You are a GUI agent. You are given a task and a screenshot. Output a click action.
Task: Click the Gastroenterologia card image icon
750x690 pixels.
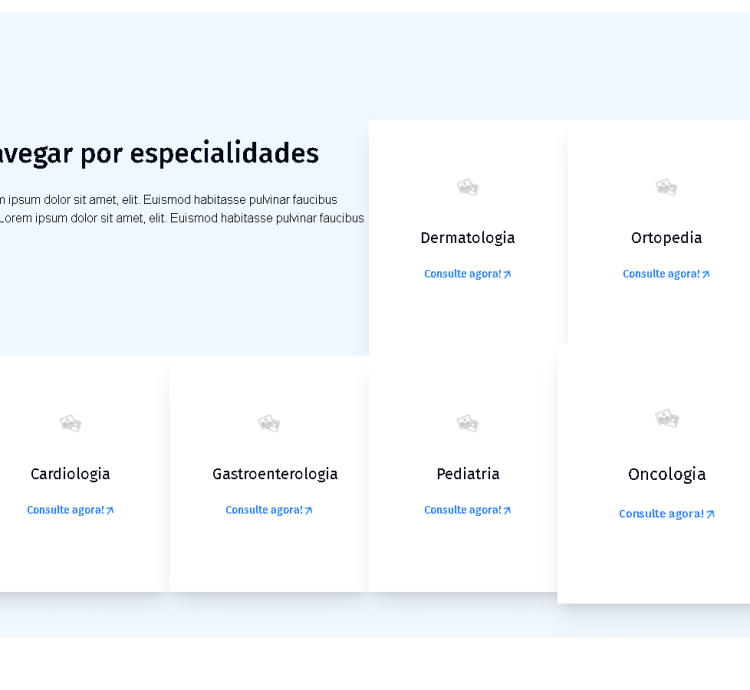pos(269,423)
